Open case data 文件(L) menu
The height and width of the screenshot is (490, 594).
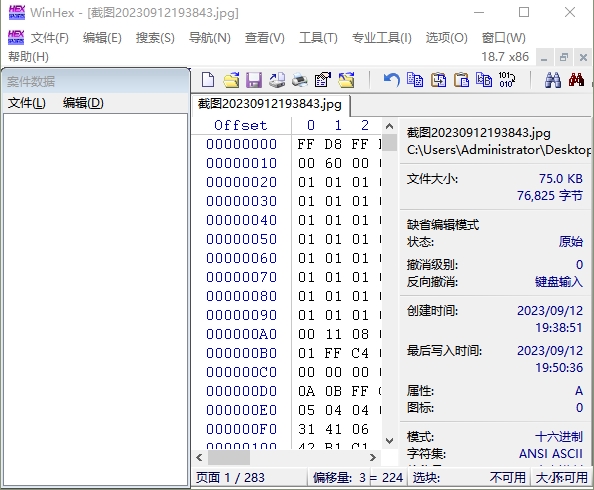(x=27, y=103)
